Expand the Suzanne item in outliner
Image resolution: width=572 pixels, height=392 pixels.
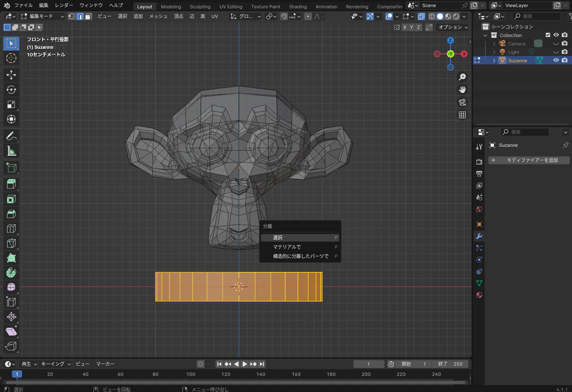tap(494, 61)
